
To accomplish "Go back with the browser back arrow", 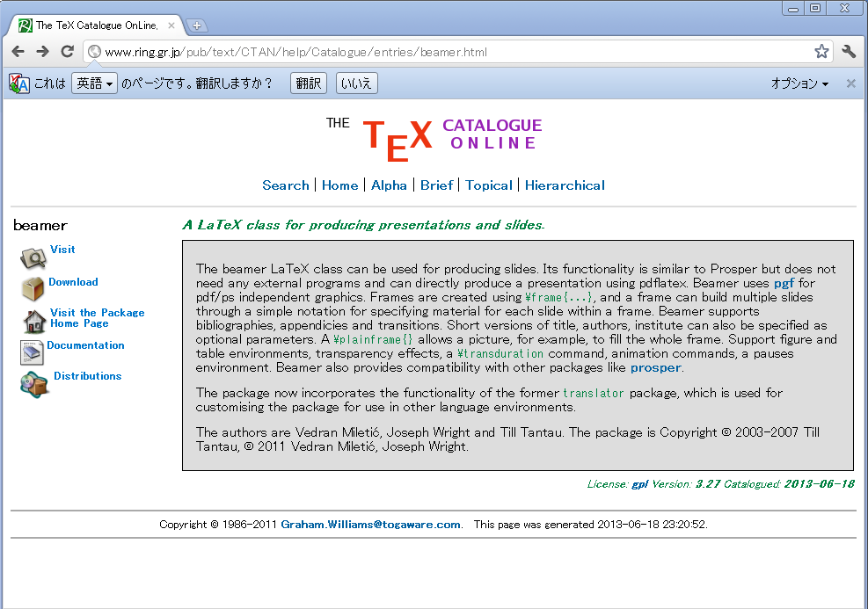I will (x=18, y=52).
